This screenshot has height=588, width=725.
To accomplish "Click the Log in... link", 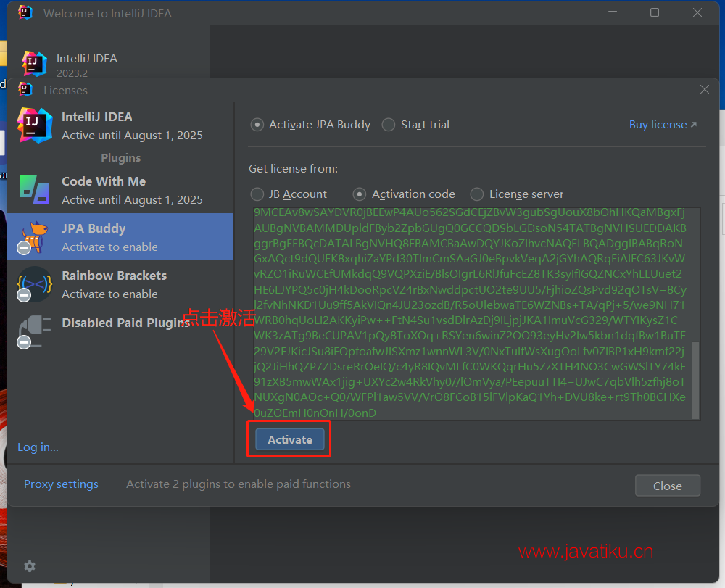I will [38, 447].
